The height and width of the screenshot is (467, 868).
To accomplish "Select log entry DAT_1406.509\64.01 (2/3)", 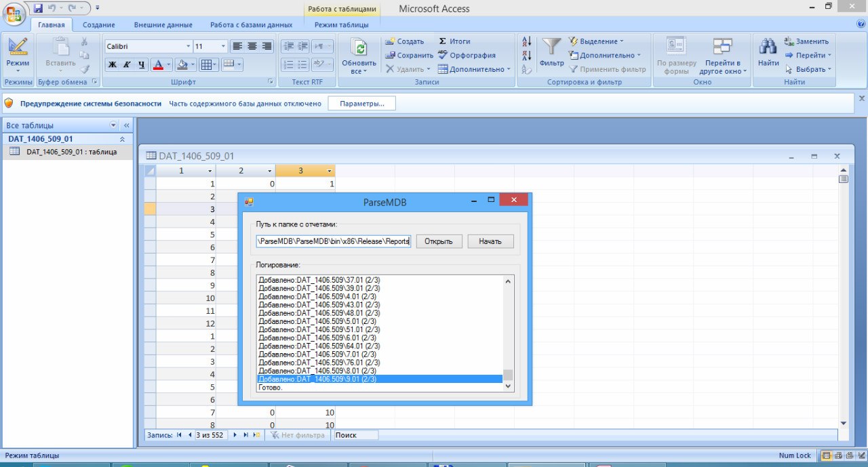I will [x=319, y=346].
